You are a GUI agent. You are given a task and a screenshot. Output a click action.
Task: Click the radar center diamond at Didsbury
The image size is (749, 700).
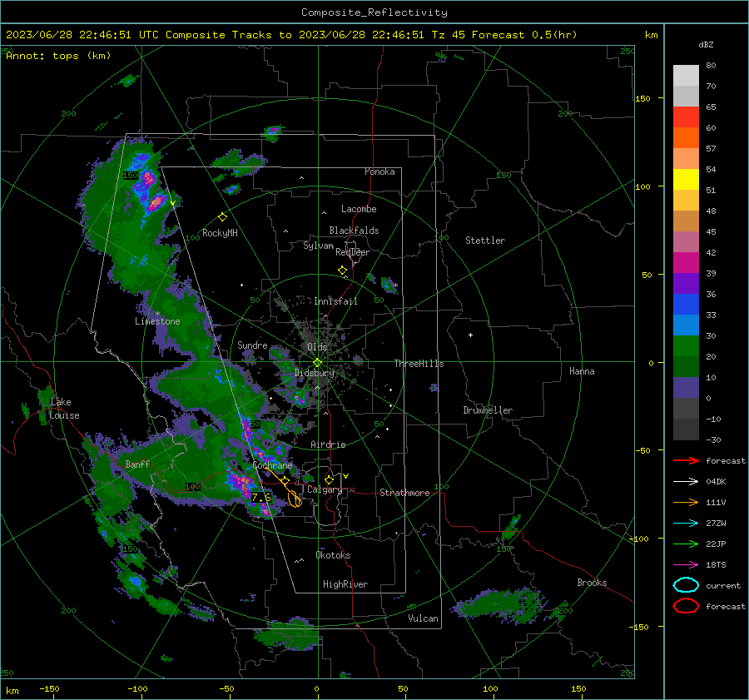318,362
